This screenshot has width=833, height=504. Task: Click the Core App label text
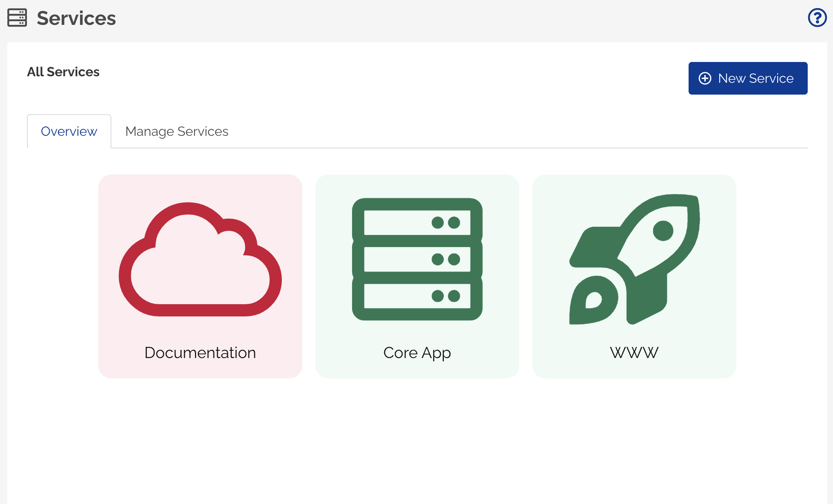(x=416, y=353)
